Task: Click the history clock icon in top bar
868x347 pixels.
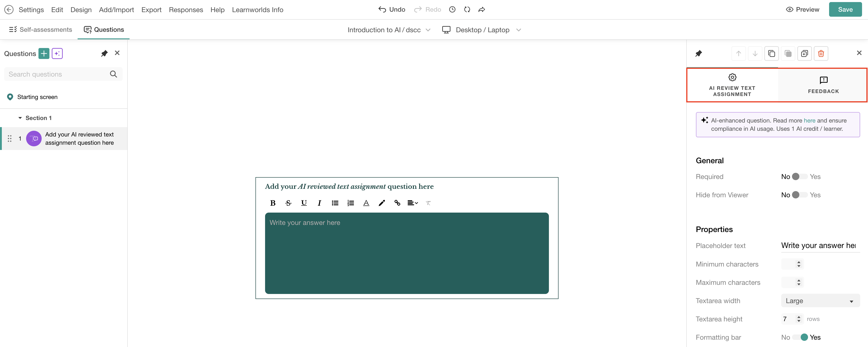Action: [452, 10]
